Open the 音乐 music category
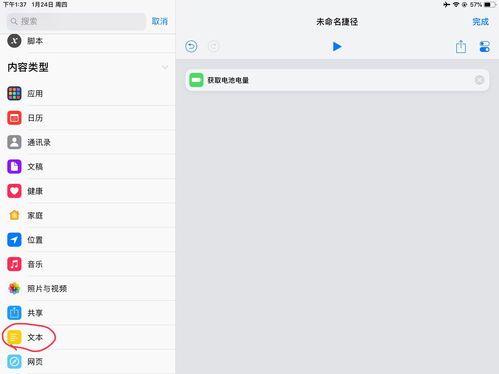 (x=87, y=264)
